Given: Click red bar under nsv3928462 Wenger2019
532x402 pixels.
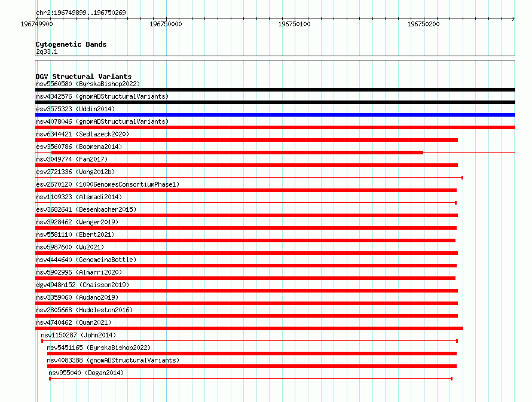Looking at the screenshot, I should pyautogui.click(x=246, y=228).
